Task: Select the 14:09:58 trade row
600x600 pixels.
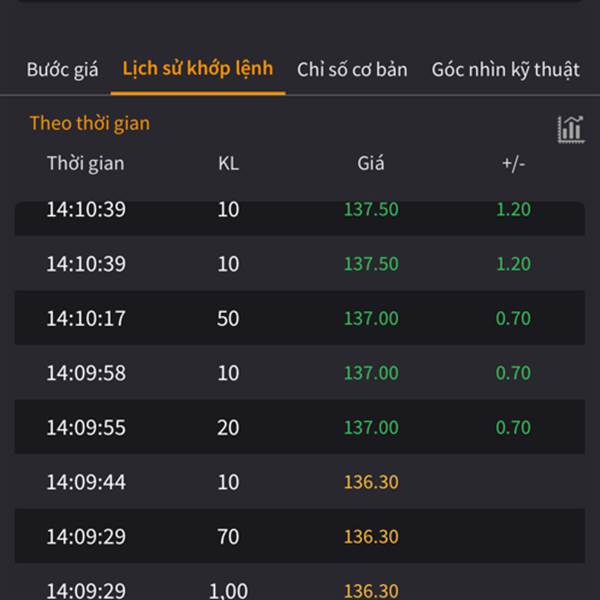Action: 300,373
